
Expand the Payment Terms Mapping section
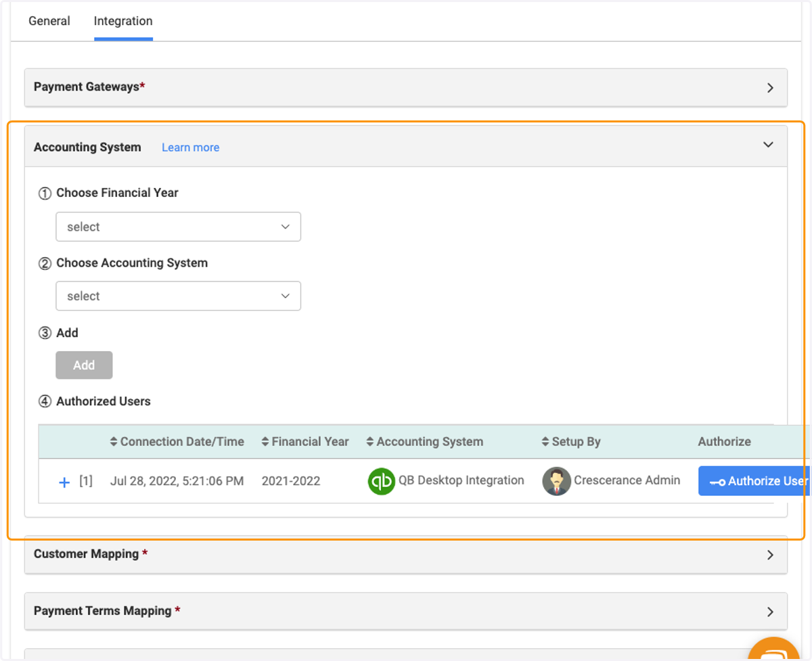tap(770, 612)
